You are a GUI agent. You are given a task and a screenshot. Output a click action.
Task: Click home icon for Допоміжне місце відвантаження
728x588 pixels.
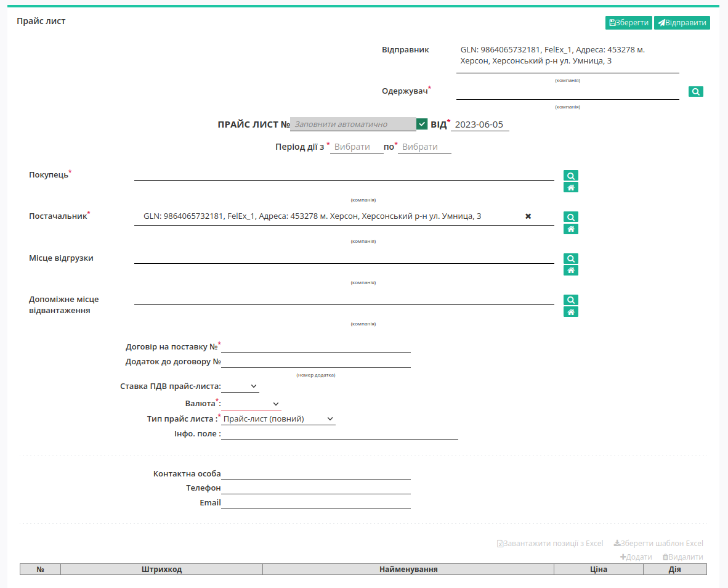570,312
